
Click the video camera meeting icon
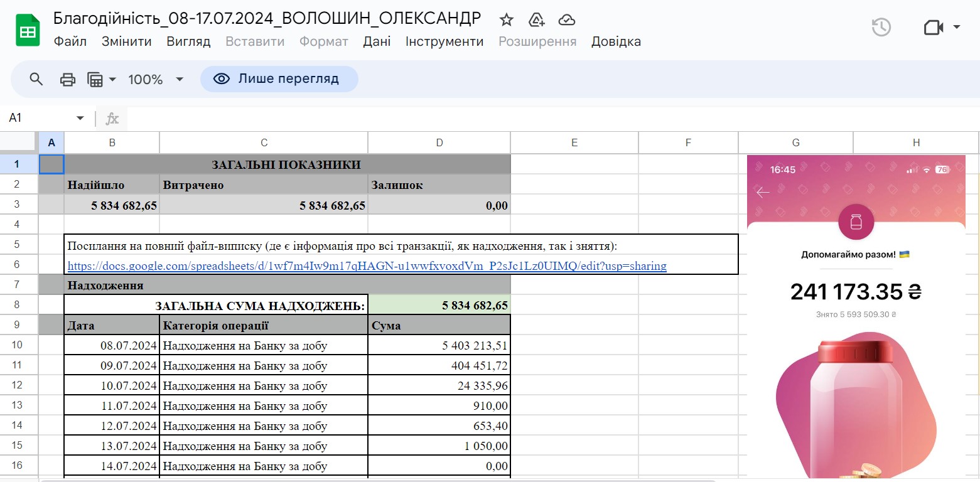933,28
